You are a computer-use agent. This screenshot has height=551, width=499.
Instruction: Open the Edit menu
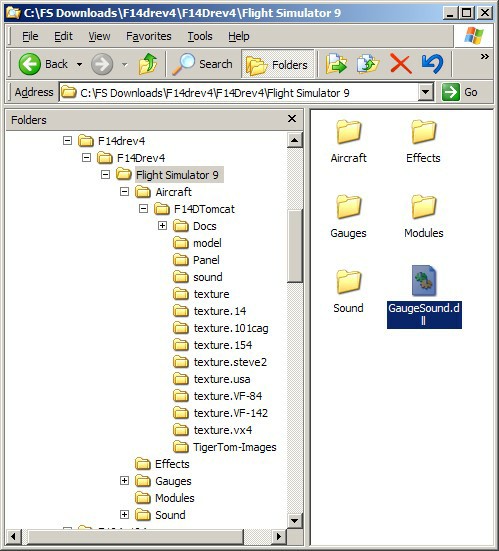[x=63, y=36]
